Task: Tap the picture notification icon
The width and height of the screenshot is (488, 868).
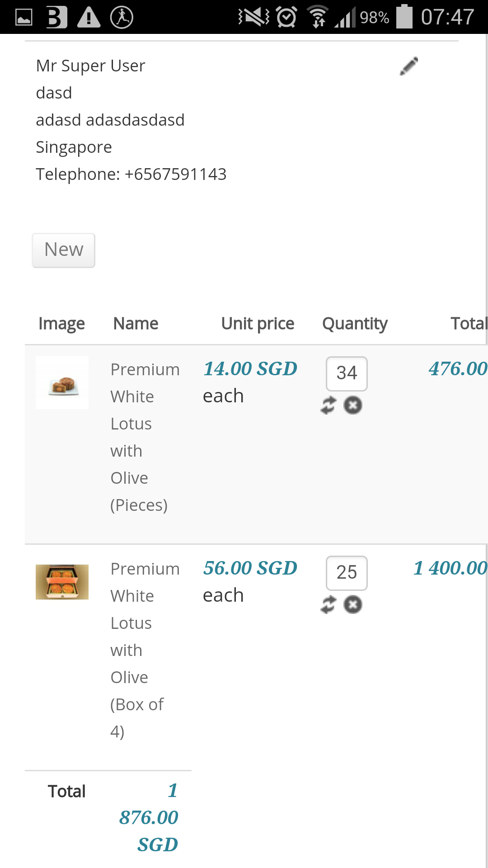Action: click(24, 17)
